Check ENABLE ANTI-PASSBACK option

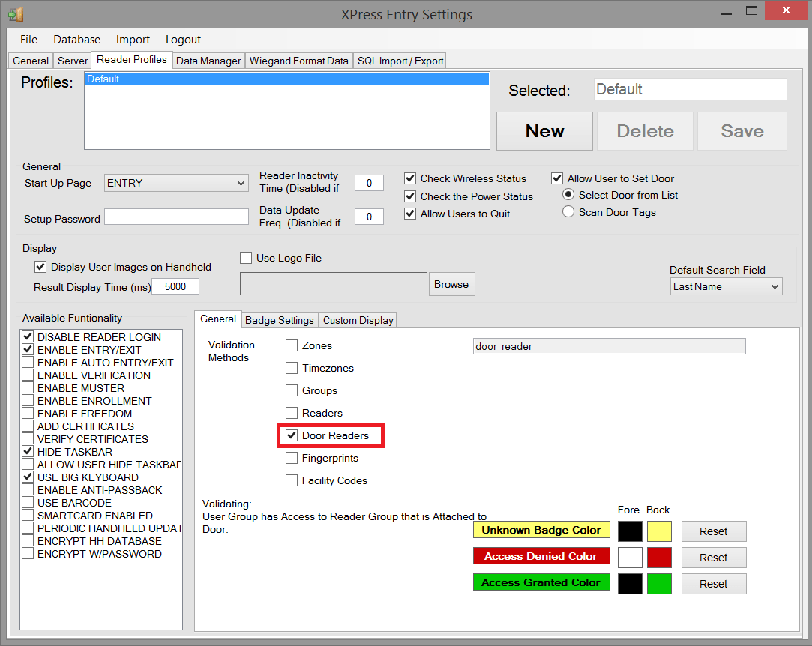[28, 489]
